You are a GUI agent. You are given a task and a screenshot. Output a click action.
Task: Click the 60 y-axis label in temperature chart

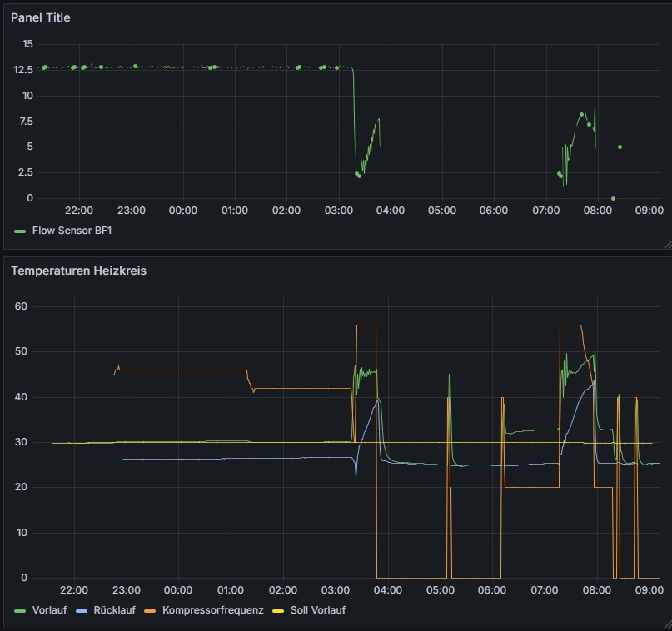[22, 306]
